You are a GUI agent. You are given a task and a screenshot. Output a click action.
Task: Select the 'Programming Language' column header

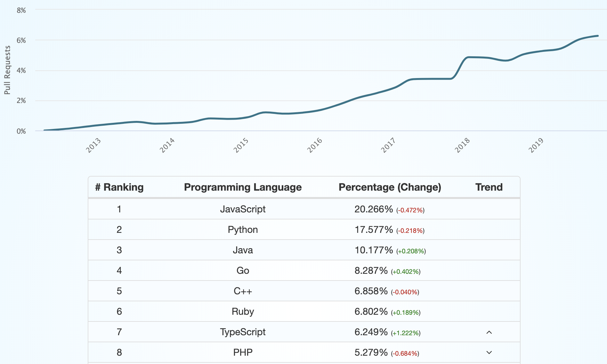pyautogui.click(x=243, y=187)
